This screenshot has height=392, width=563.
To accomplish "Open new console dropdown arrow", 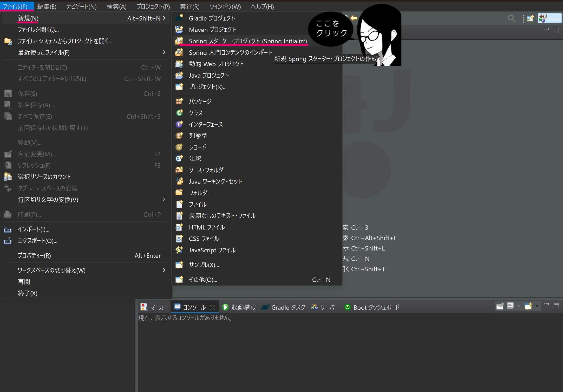I will click(x=537, y=306).
